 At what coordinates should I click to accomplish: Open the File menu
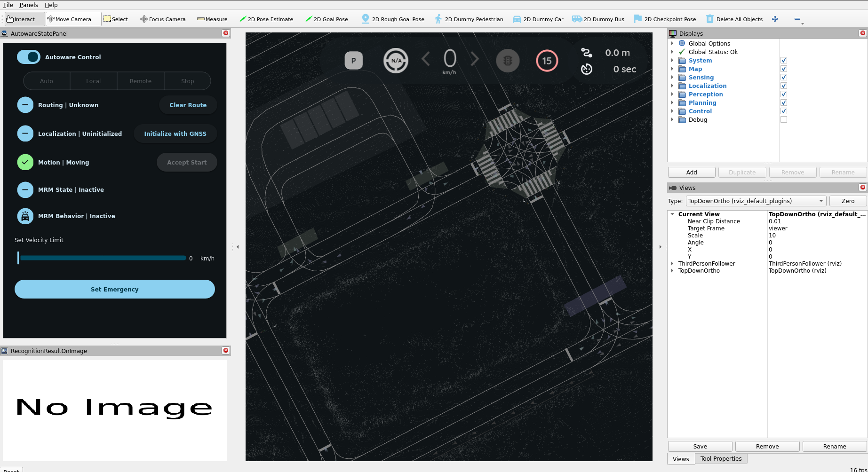pyautogui.click(x=8, y=5)
